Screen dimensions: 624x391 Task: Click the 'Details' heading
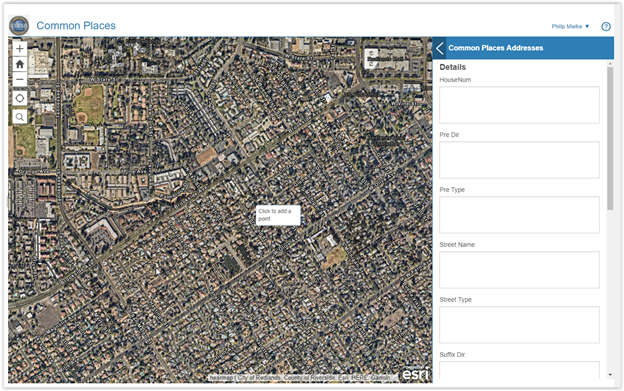[x=452, y=67]
